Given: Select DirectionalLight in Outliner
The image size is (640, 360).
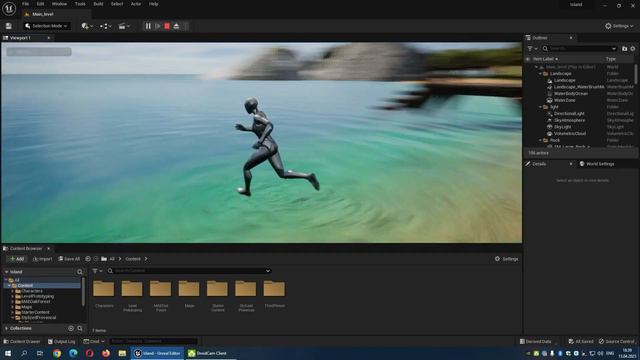Looking at the screenshot, I should (569, 113).
